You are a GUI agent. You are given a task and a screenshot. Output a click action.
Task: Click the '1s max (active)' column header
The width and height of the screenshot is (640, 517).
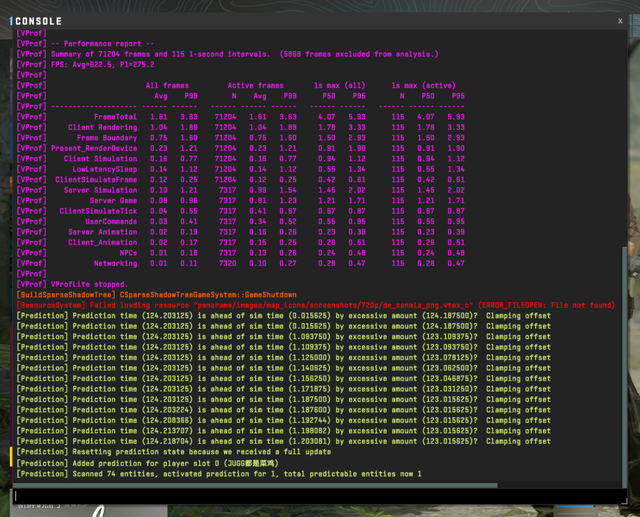point(423,86)
